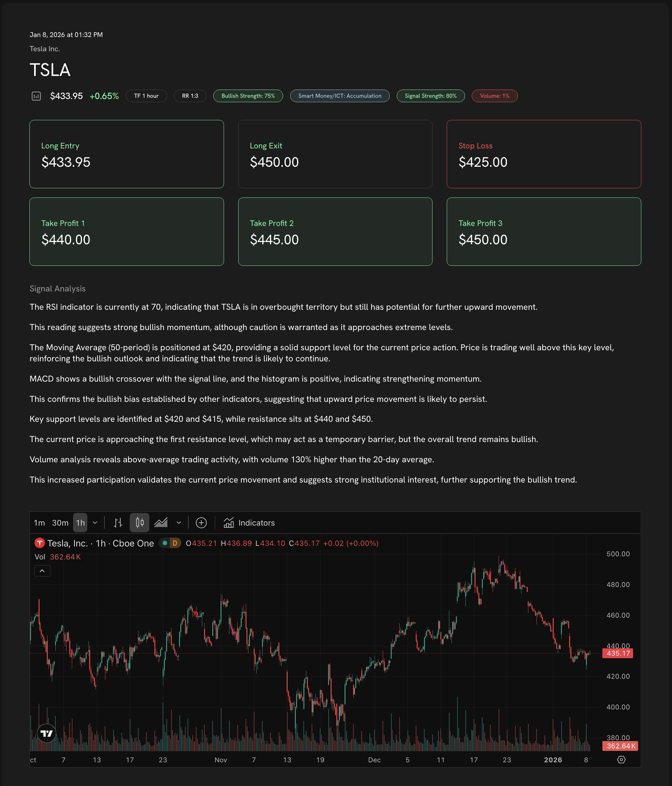
Task: Open the Indicators menu
Action: click(249, 523)
